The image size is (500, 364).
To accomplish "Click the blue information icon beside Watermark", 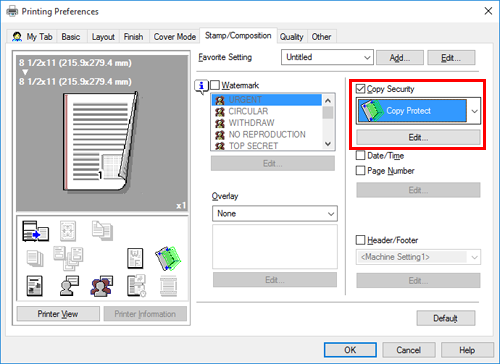I will tap(201, 86).
